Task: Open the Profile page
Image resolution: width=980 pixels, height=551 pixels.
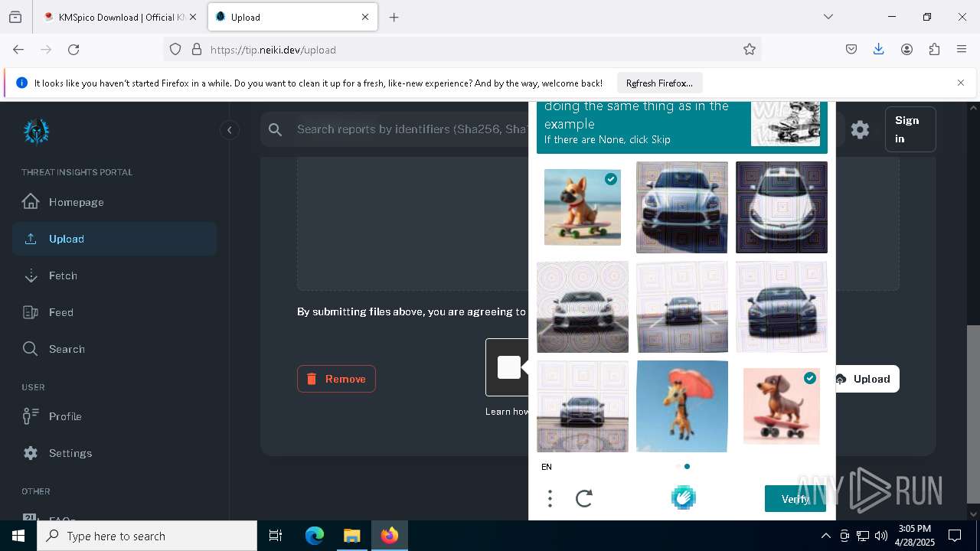Action: tap(115, 416)
